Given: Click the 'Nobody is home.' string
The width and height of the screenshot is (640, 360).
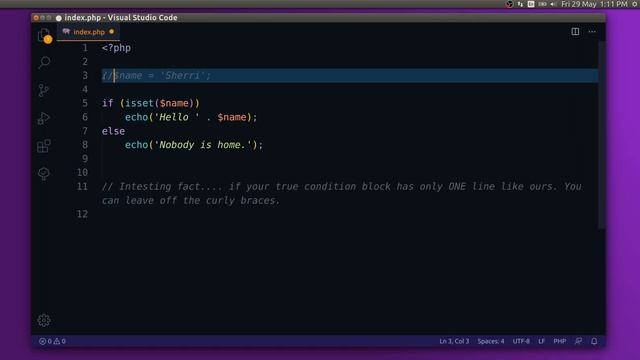Looking at the screenshot, I should click(202, 145).
